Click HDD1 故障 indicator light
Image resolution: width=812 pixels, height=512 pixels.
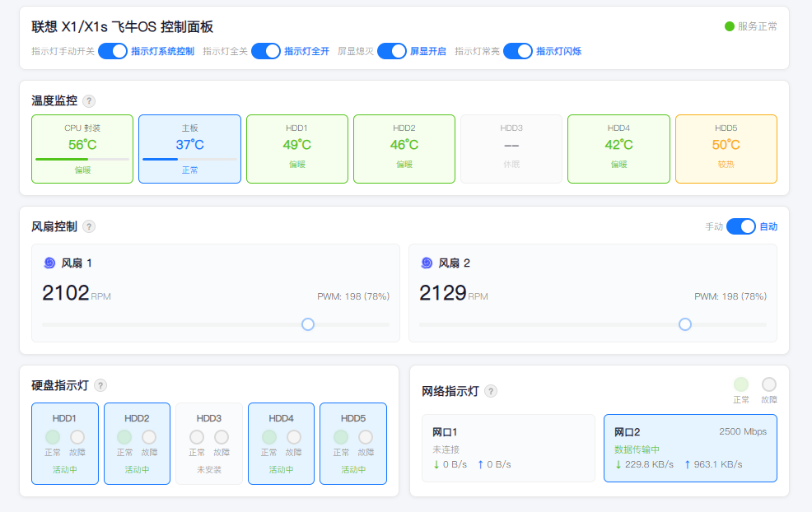pos(77,437)
